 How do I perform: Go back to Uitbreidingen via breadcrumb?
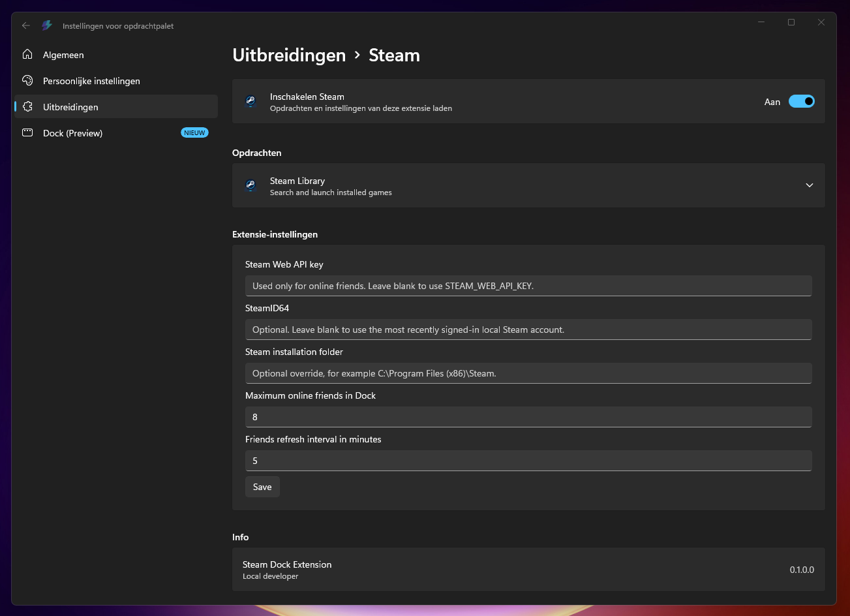tap(289, 55)
